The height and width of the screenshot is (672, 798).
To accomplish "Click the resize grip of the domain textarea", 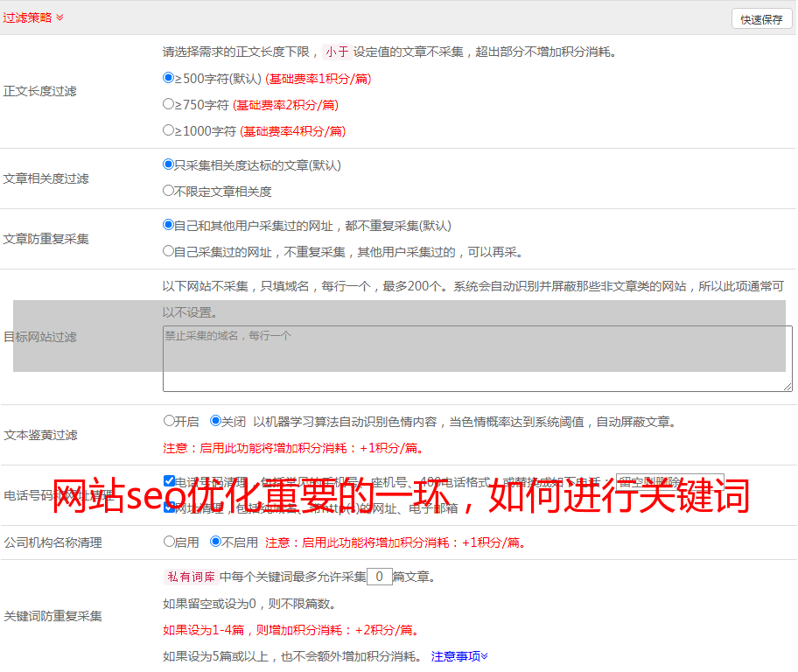I will pos(787,387).
